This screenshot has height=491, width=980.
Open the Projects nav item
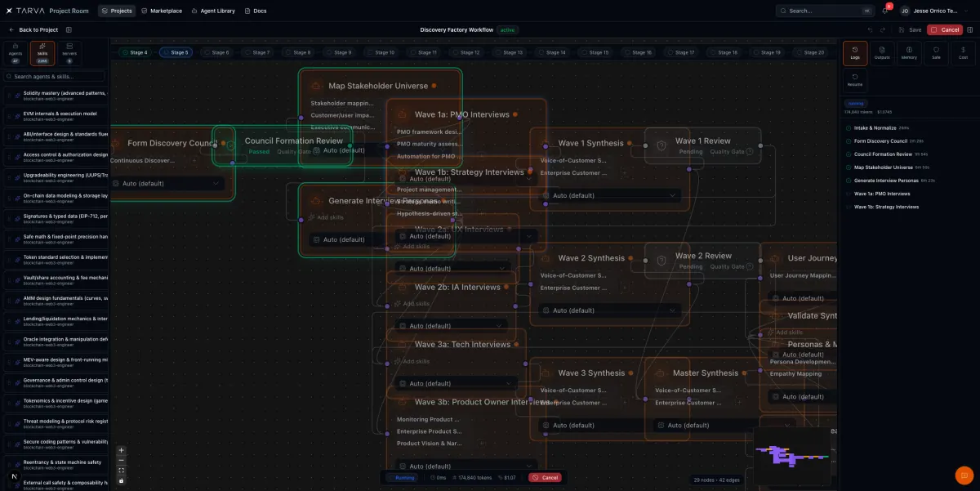117,11
